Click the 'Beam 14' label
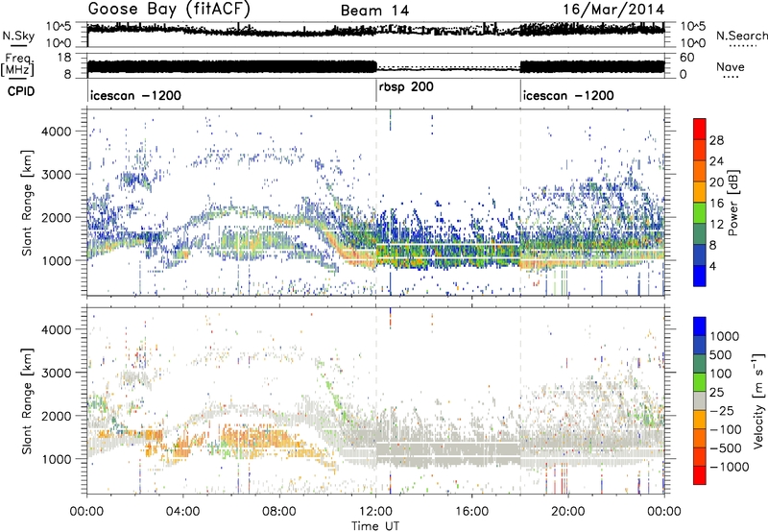This screenshot has width=768, height=532. coord(374,11)
